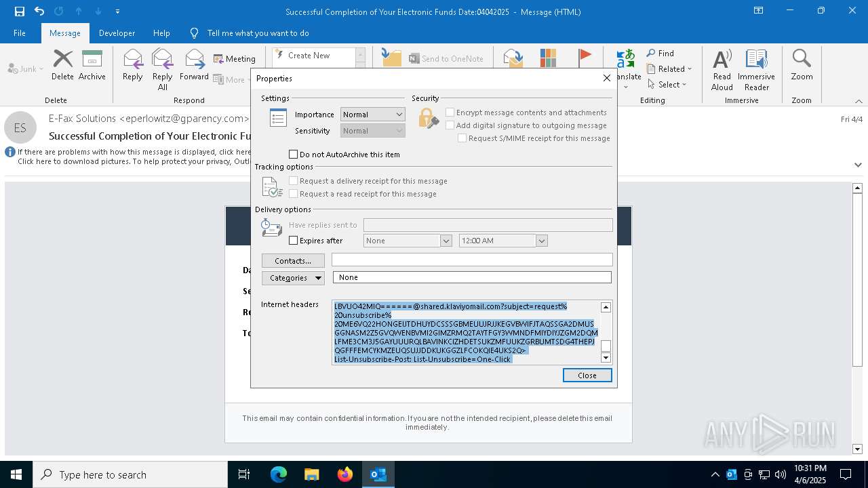
Task: Open the Help tab
Action: (x=161, y=33)
